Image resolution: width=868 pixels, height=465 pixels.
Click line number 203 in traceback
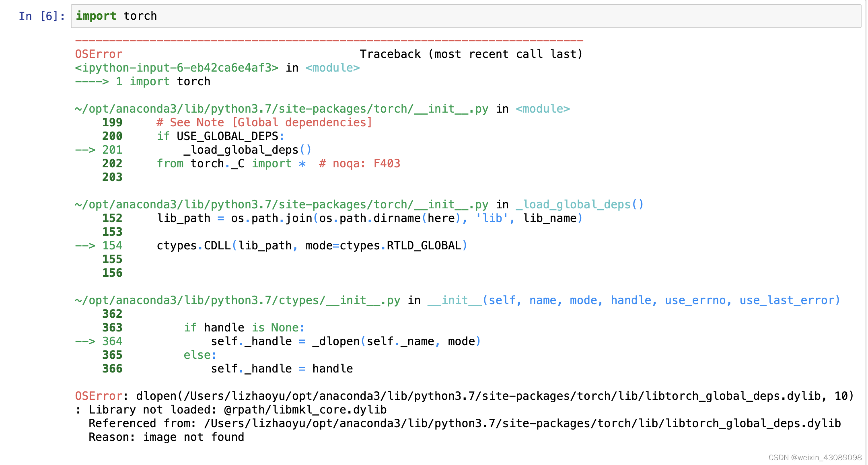tap(112, 177)
